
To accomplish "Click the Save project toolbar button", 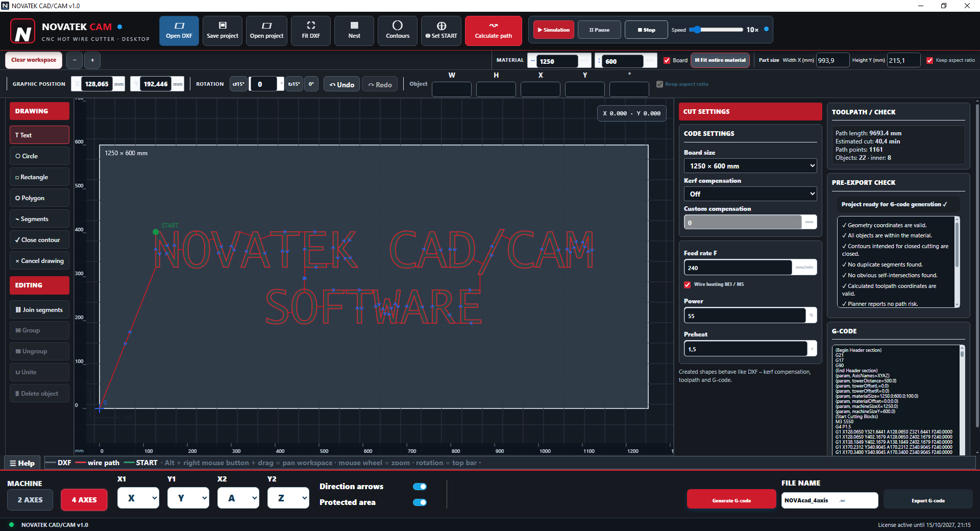I will click(223, 31).
